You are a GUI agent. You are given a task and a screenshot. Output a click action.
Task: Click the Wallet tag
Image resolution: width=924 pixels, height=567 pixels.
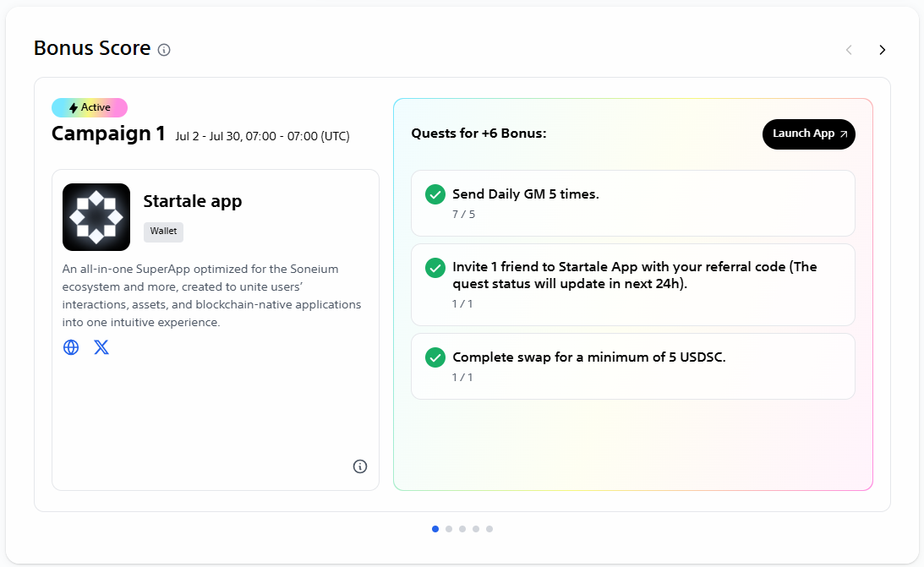(163, 232)
